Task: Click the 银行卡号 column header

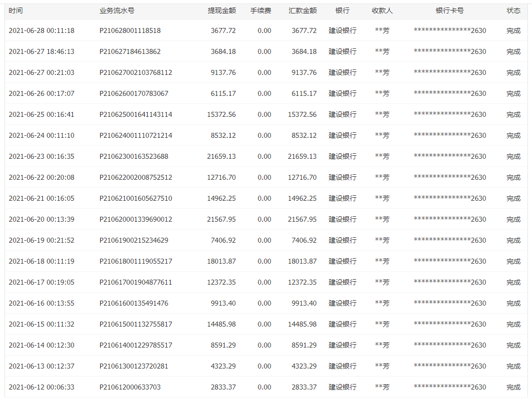Action: (450, 10)
